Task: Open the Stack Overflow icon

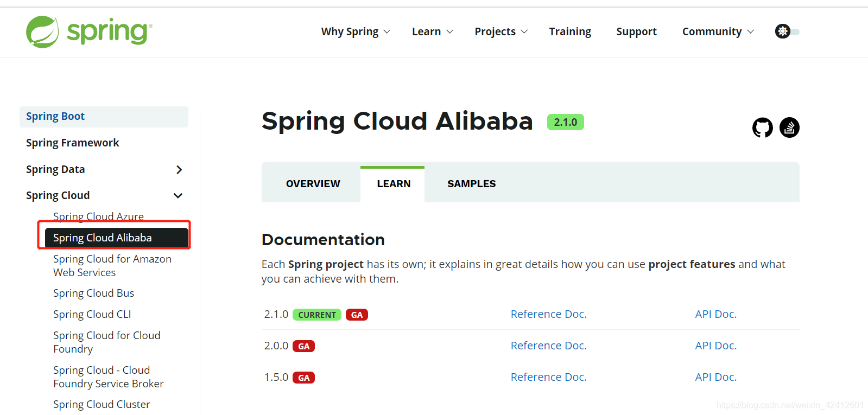Action: click(x=789, y=127)
